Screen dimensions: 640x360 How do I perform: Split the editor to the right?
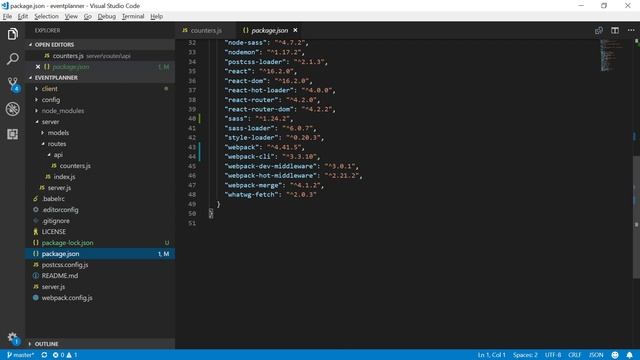tap(615, 30)
